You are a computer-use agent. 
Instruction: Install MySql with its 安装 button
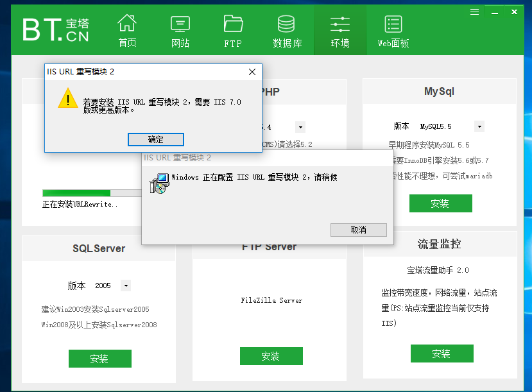(441, 203)
